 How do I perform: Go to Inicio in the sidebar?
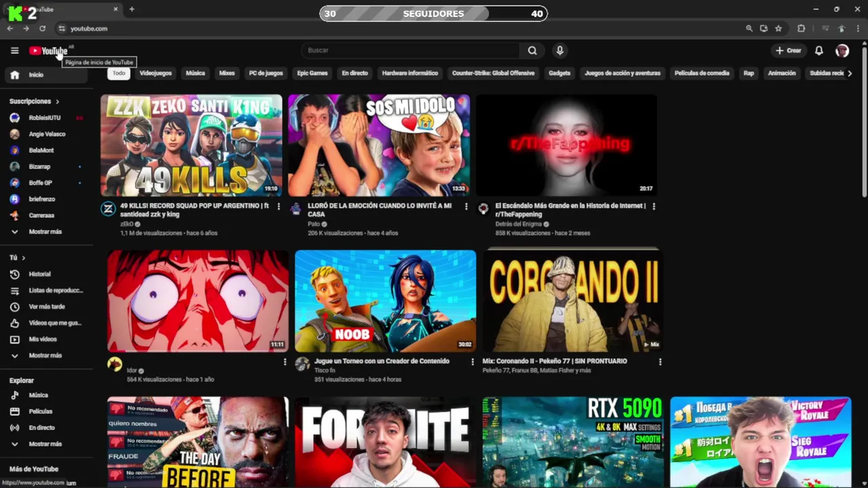[x=47, y=75]
